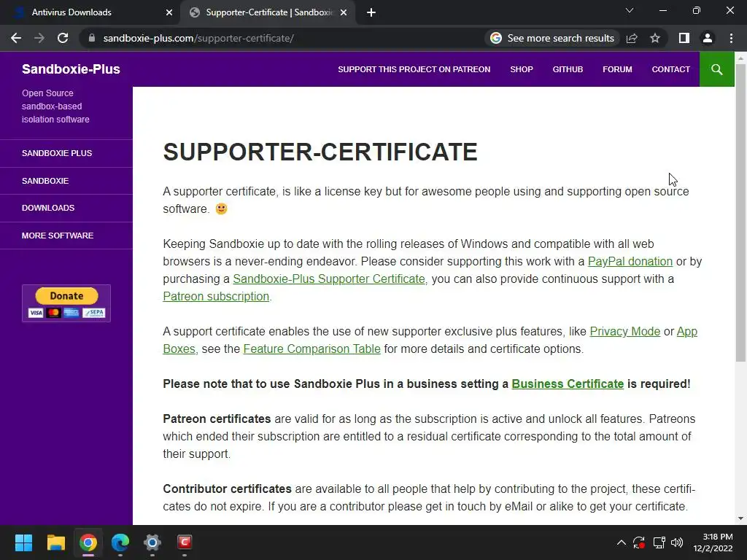747x560 pixels.
Task: Close the Antivirus Downloads tab
Action: tap(169, 12)
